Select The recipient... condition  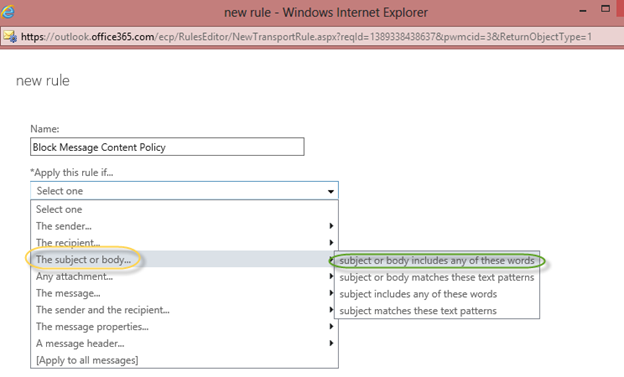click(184, 242)
